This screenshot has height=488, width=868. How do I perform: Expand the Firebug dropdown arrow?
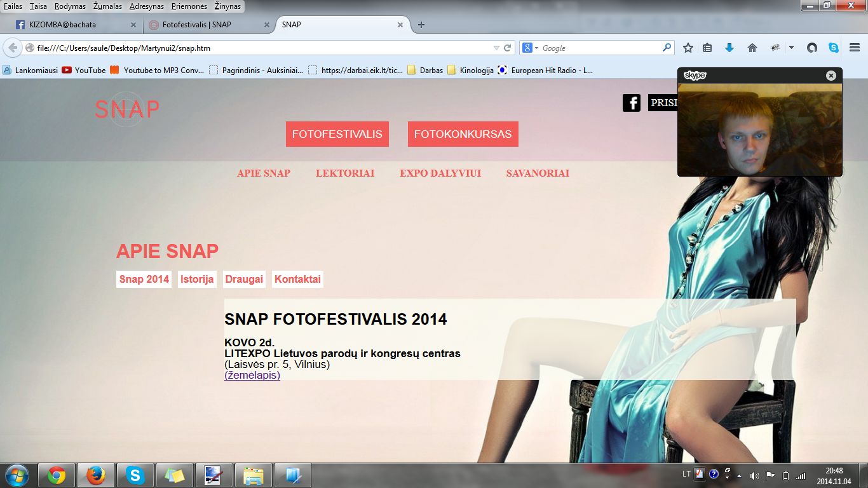pyautogui.click(x=791, y=48)
